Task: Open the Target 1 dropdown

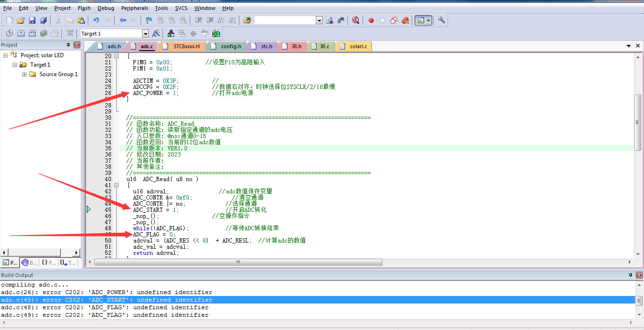Action: coord(145,34)
